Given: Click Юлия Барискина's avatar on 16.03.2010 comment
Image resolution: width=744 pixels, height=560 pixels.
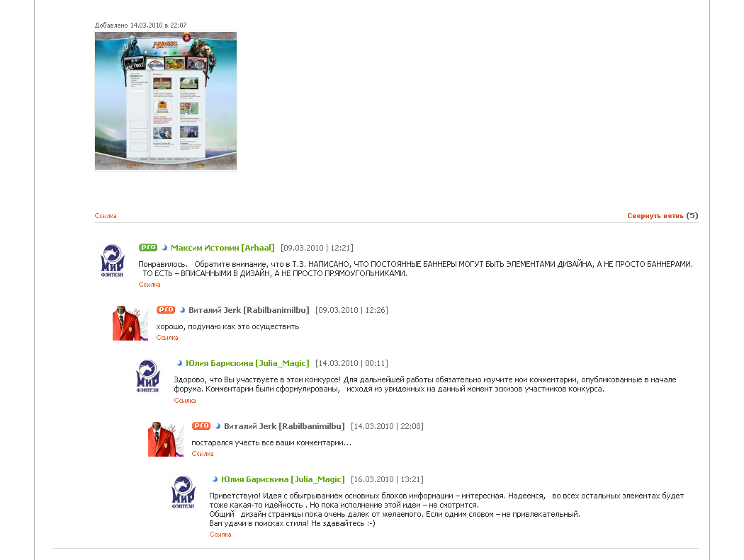Looking at the screenshot, I should click(183, 492).
